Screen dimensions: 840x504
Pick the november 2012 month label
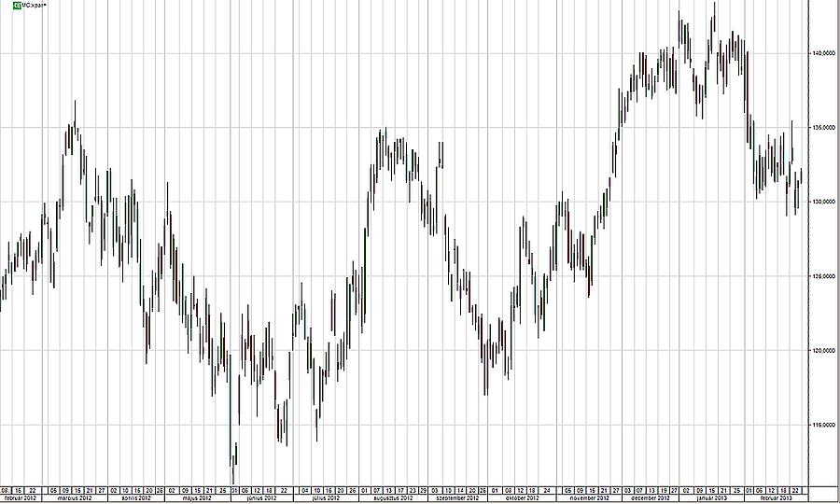tap(588, 498)
